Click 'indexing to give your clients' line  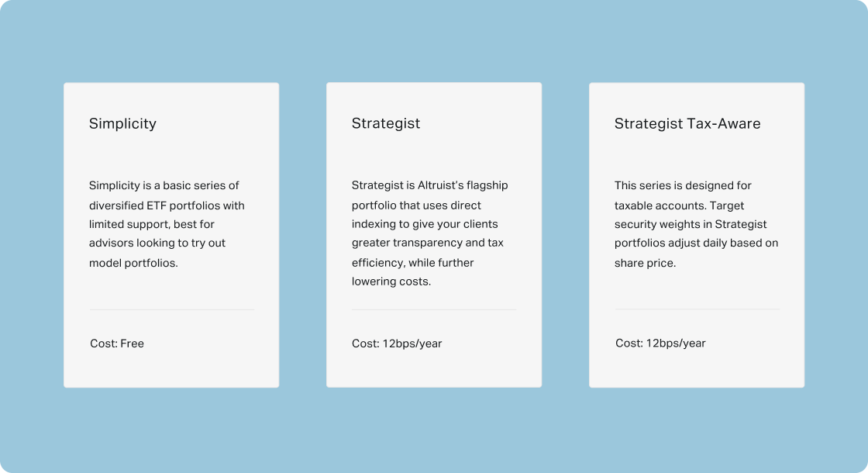(x=425, y=224)
